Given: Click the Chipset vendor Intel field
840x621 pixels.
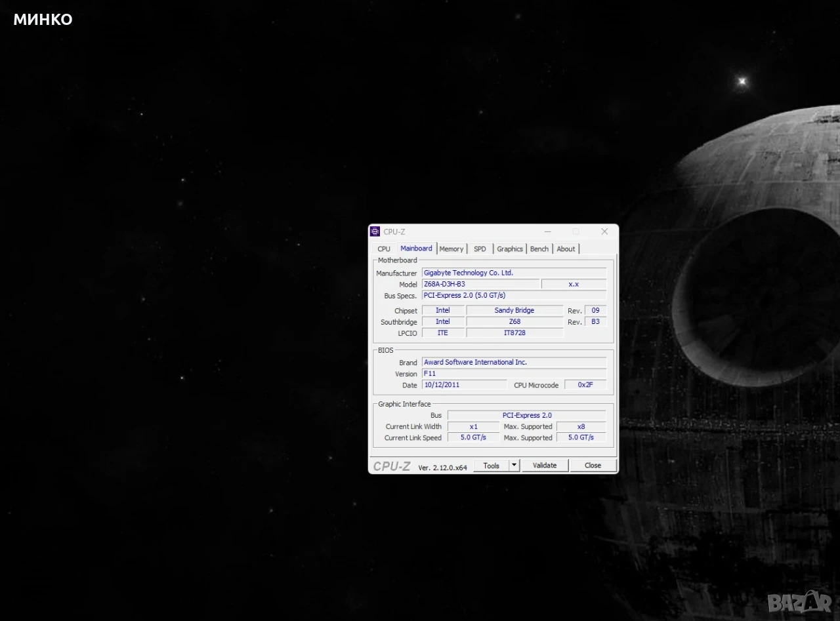Looking at the screenshot, I should [x=443, y=310].
